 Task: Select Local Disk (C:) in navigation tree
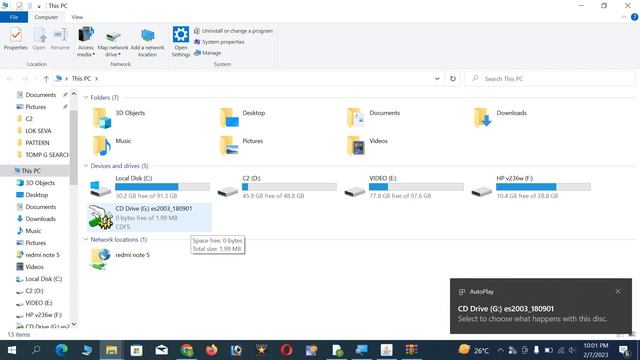(43, 279)
